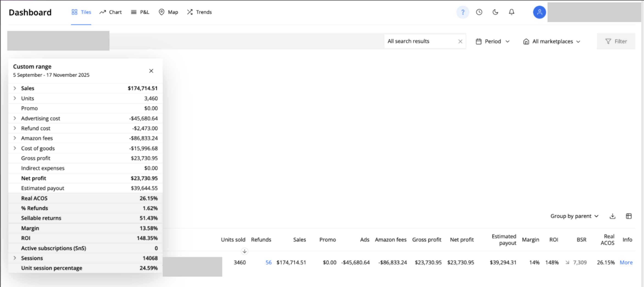Click the More link in Info column
644x287 pixels.
[x=626, y=262]
